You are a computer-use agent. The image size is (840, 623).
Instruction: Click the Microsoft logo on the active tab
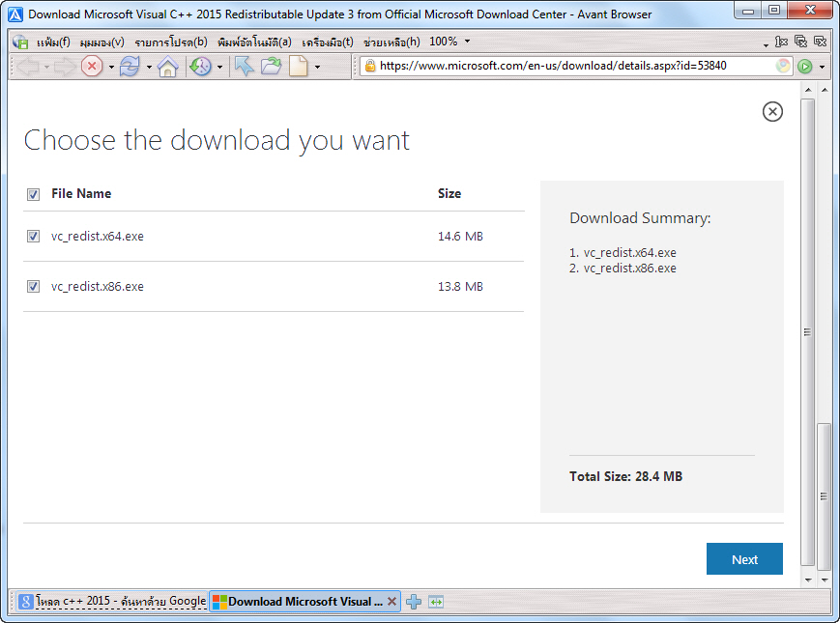click(219, 602)
